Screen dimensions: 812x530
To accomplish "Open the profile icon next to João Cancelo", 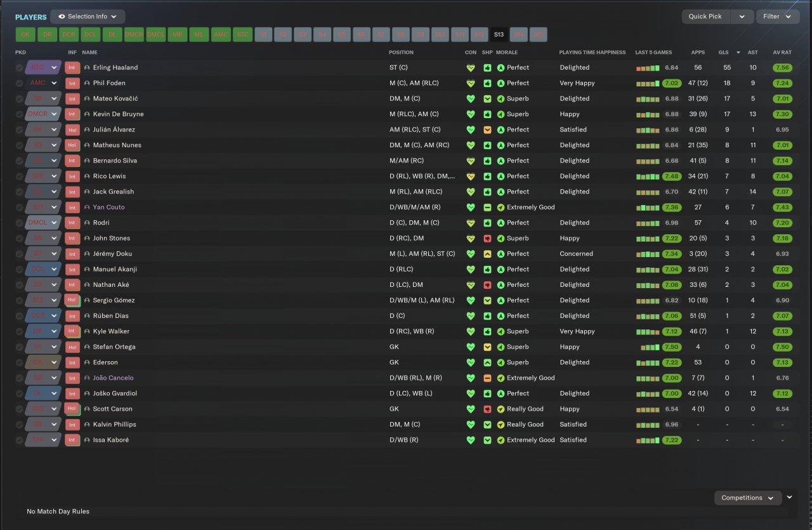I will 87,378.
